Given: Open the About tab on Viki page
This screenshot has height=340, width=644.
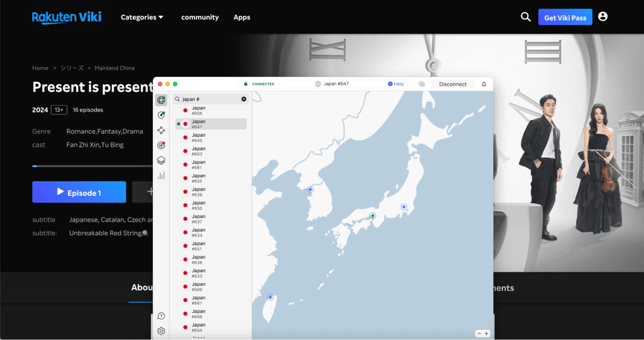Looking at the screenshot, I should coord(142,287).
